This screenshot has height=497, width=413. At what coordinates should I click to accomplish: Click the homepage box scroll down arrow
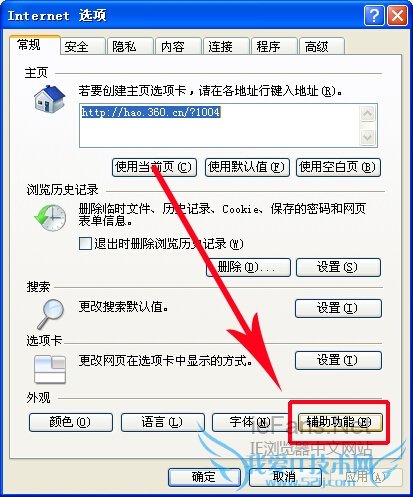367,137
